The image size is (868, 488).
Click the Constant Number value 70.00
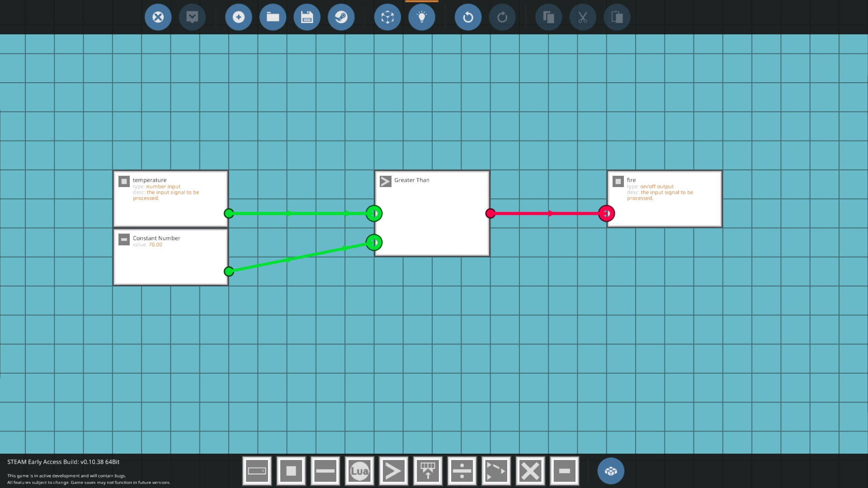tap(155, 245)
